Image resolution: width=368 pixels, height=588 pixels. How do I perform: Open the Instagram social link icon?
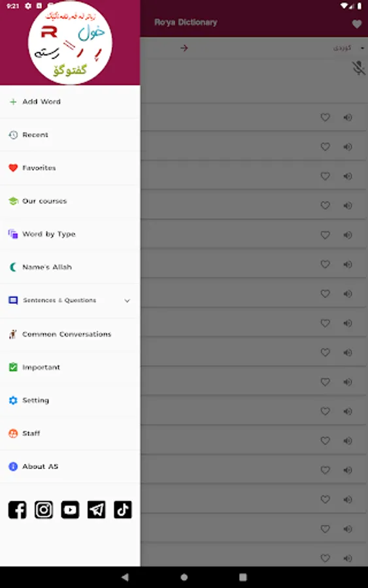click(44, 510)
